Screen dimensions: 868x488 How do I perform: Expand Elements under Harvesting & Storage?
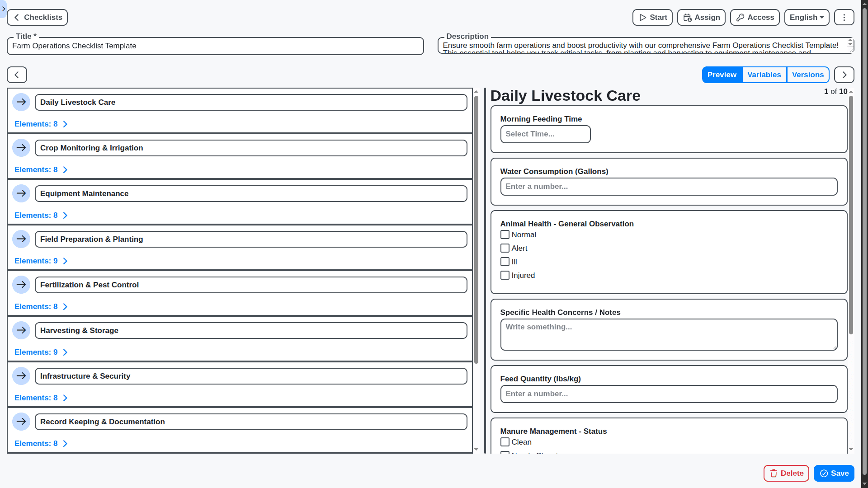(x=41, y=352)
